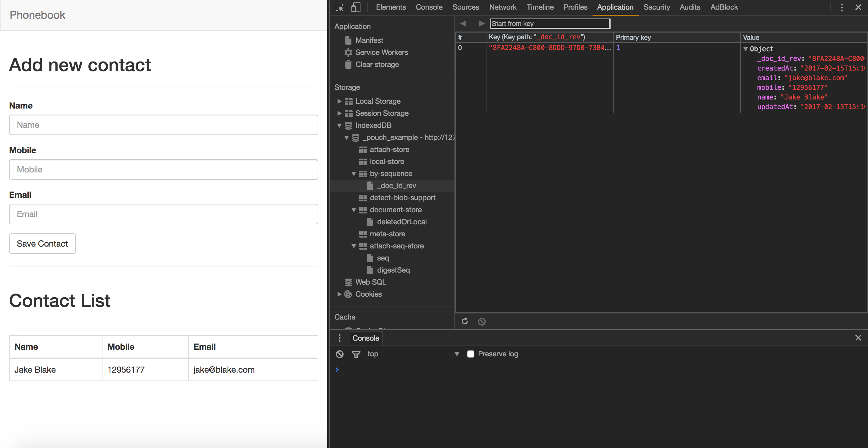Switch to the Network tab
The width and height of the screenshot is (868, 448).
(502, 8)
